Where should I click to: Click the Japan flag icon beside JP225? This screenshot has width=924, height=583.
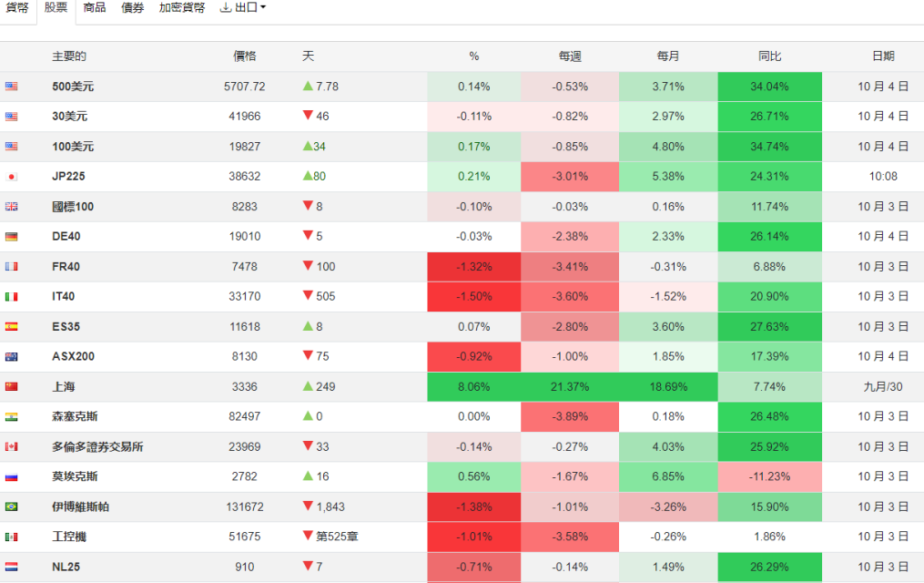click(x=11, y=177)
